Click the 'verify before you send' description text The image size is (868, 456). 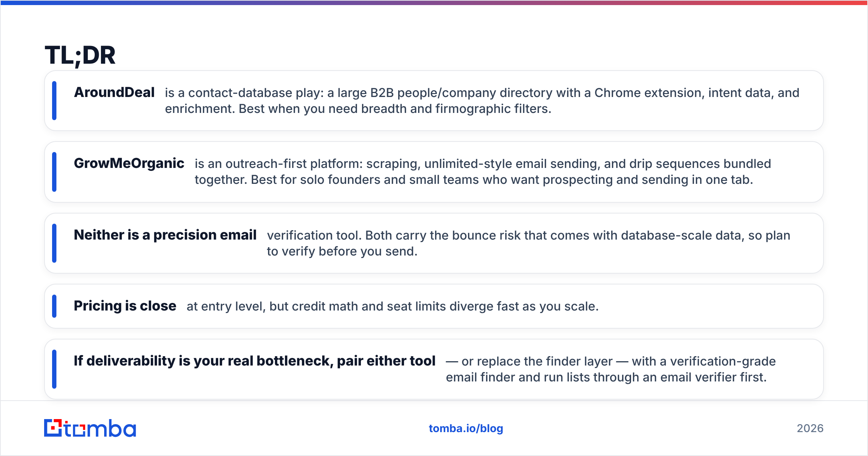click(x=528, y=243)
